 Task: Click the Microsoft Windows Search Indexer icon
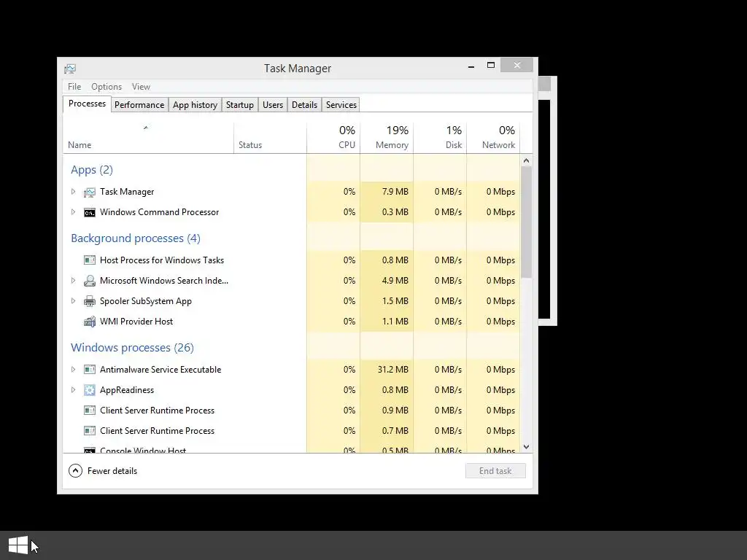(90, 281)
